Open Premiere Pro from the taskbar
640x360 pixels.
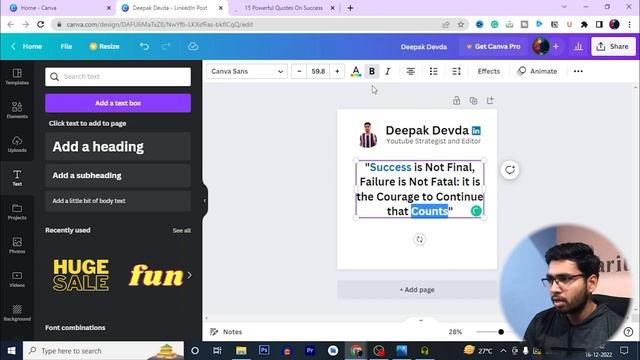(x=310, y=351)
